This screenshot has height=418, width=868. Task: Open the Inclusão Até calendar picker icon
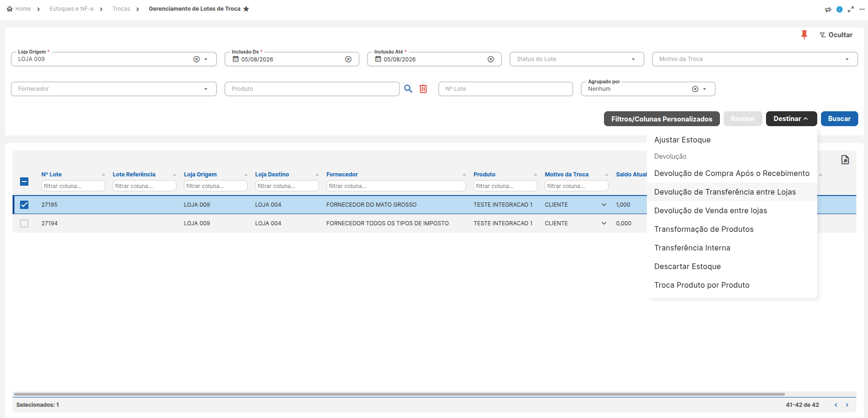coord(378,59)
